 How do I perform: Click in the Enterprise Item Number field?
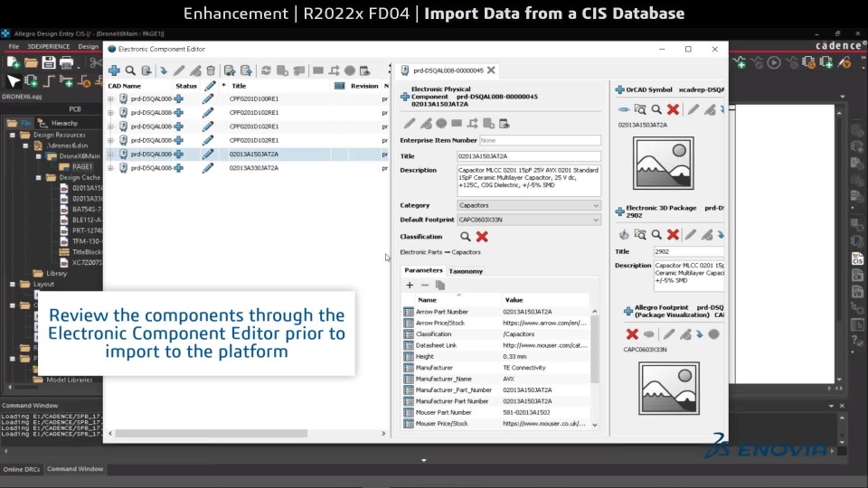[x=540, y=141]
